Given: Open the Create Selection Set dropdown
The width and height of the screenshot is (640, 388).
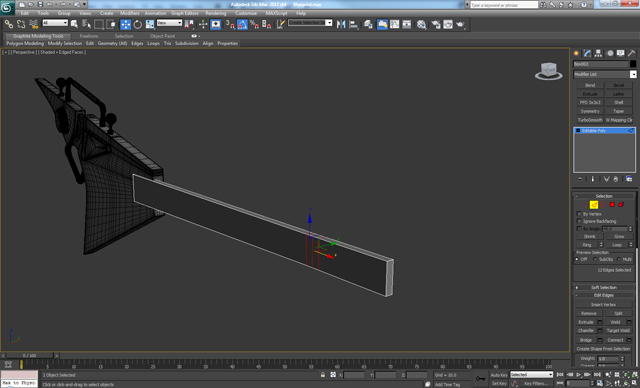Looking at the screenshot, I should point(310,23).
